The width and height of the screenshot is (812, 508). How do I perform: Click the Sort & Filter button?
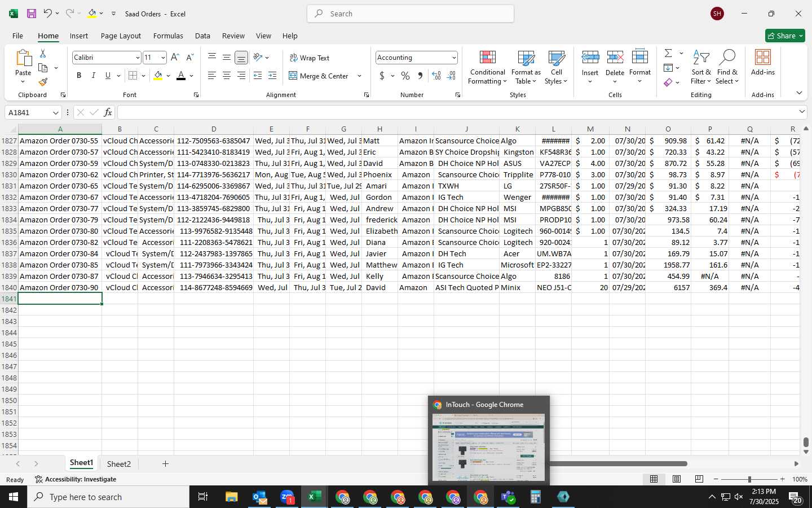(701, 67)
